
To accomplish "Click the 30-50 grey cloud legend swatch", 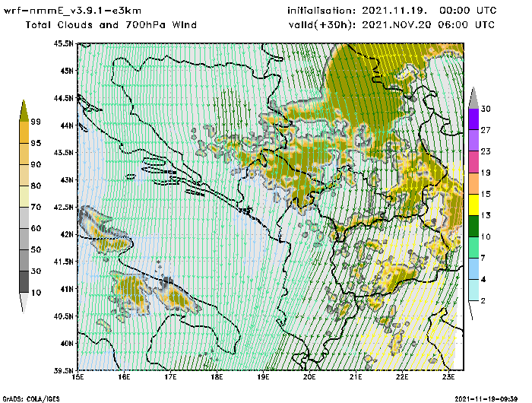I will tap(24, 260).
